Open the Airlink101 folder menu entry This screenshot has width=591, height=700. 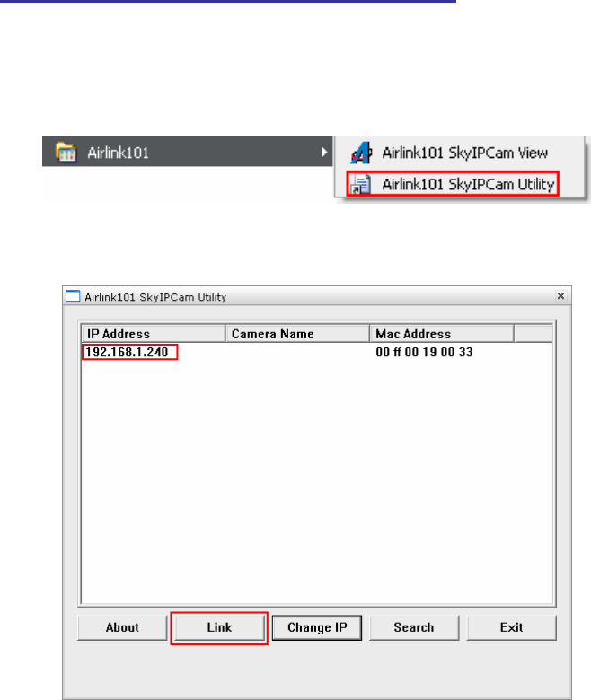tap(187, 152)
